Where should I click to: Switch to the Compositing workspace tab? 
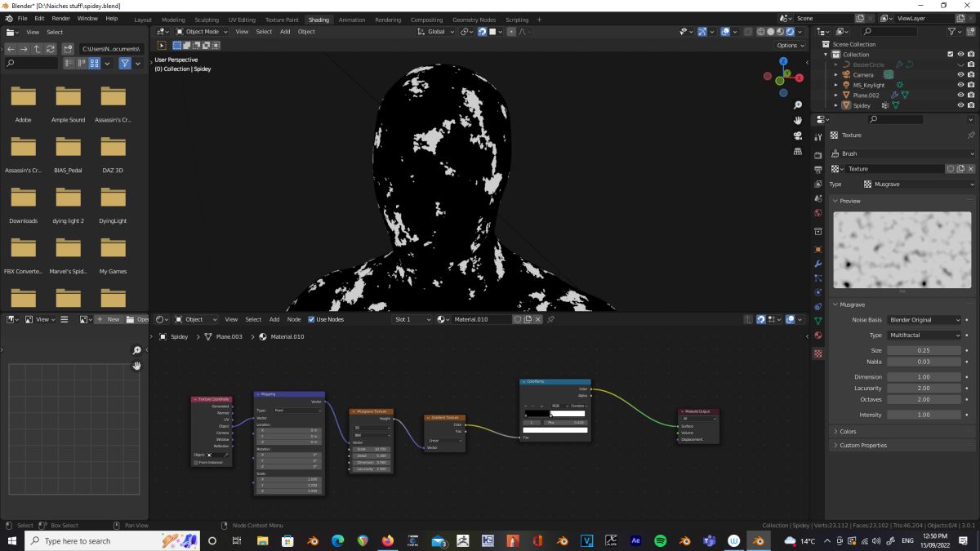tap(426, 20)
